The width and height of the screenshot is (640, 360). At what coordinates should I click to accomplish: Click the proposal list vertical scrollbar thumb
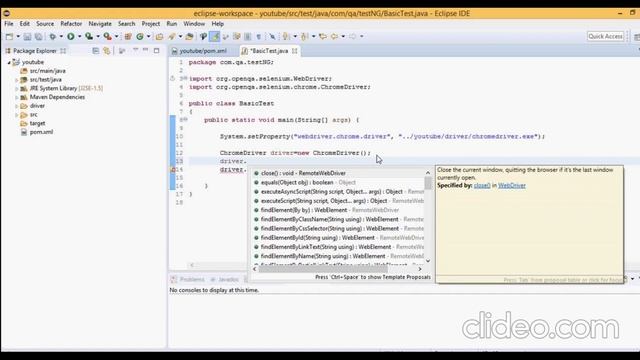point(428,183)
